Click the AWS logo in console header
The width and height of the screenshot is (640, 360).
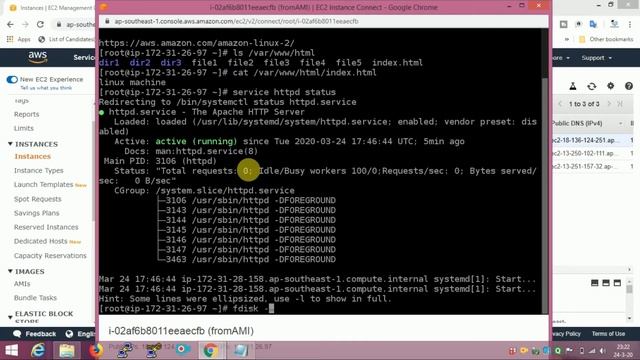click(38, 57)
